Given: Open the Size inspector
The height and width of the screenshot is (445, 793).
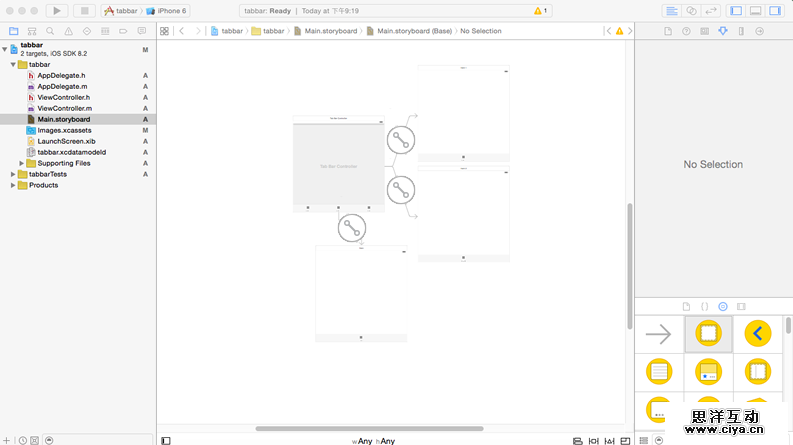Looking at the screenshot, I should tap(741, 31).
